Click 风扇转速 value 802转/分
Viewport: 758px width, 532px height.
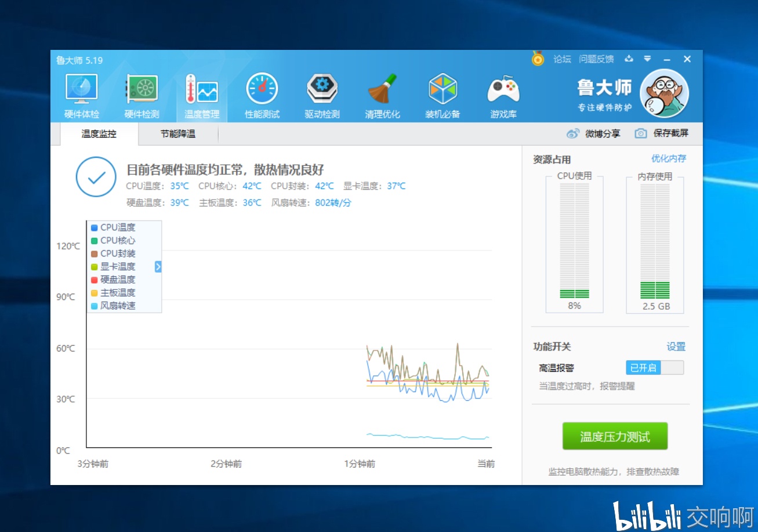[333, 203]
